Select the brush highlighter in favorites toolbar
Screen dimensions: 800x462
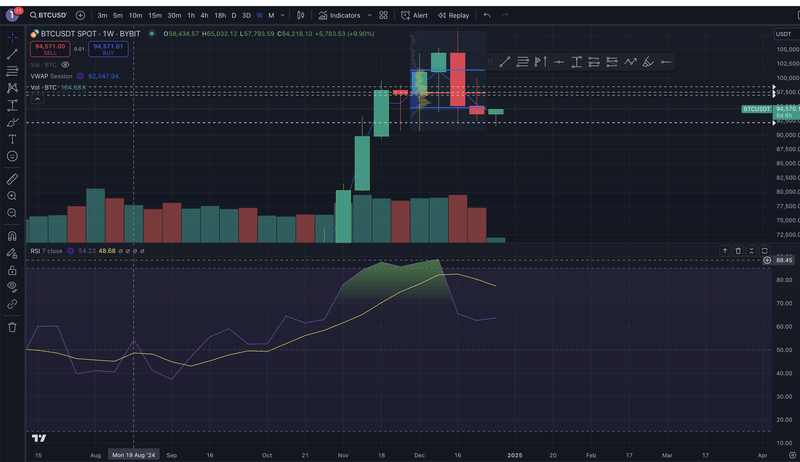click(648, 62)
